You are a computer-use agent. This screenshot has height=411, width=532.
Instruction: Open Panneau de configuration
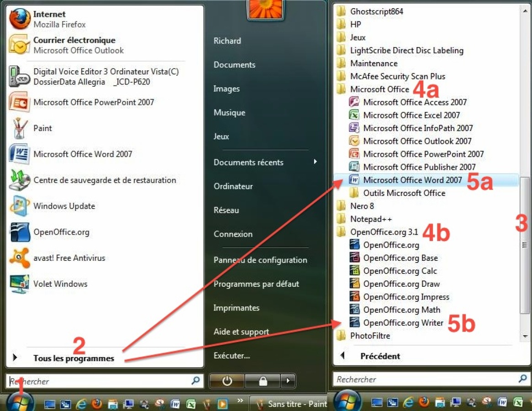pyautogui.click(x=260, y=260)
